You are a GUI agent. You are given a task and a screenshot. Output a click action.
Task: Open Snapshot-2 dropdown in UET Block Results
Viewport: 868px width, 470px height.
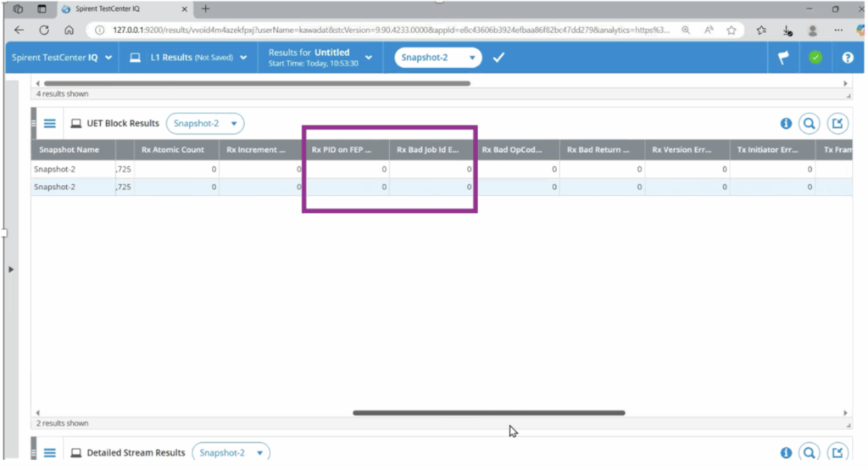point(205,124)
